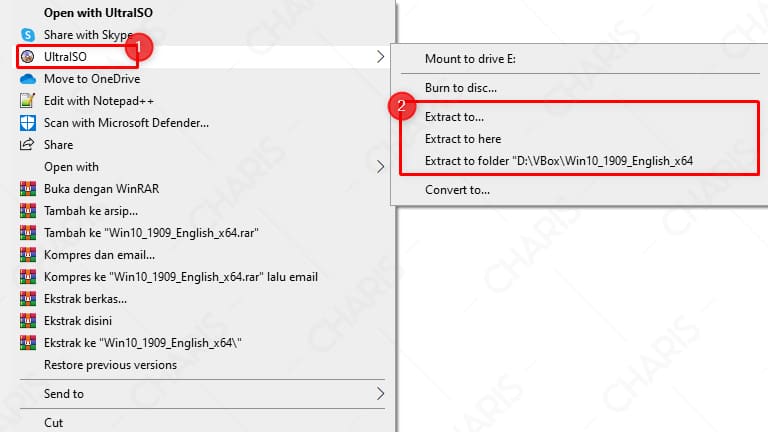Click the UltraISO disc icon
This screenshot has height=432, width=768.
coord(28,57)
